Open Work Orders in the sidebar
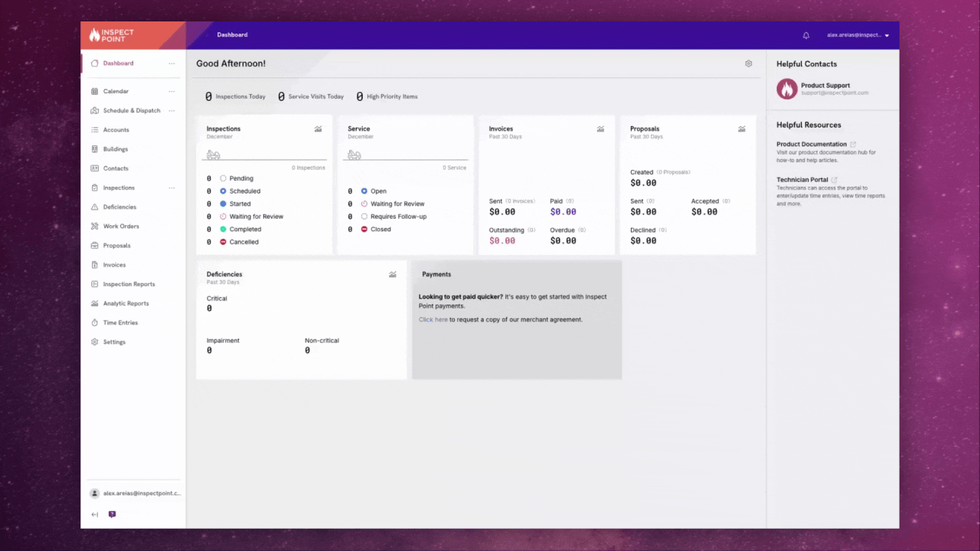The image size is (980, 551). [x=121, y=227]
